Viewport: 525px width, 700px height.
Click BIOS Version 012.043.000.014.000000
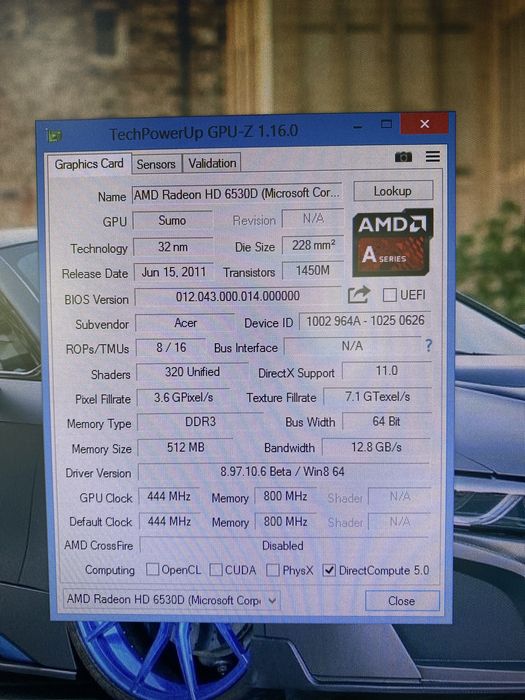pos(238,296)
